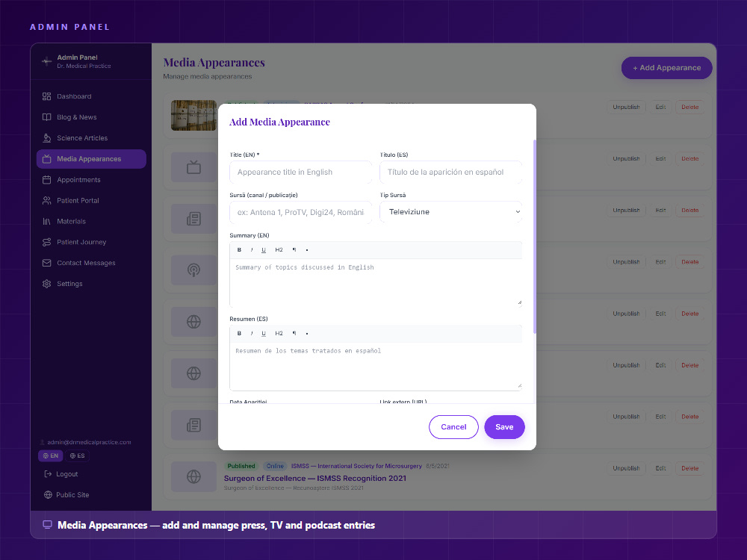
Task: Click the Contact Messages envelope icon
Action: 46,263
